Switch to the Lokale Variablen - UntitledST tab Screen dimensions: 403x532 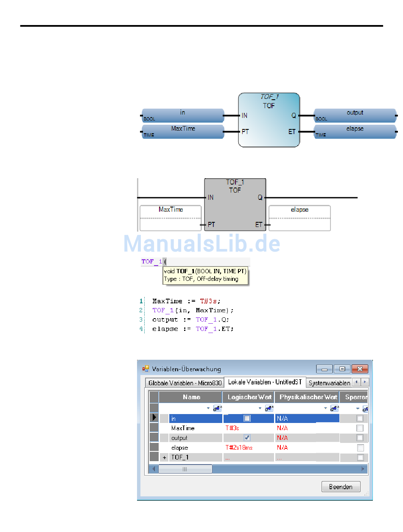265,382
